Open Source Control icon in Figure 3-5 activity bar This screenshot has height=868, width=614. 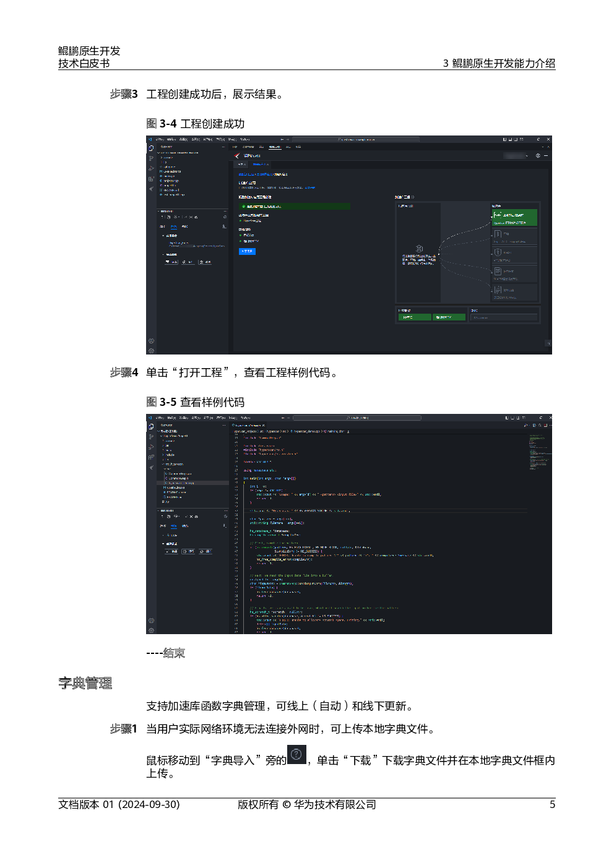pyautogui.click(x=150, y=437)
